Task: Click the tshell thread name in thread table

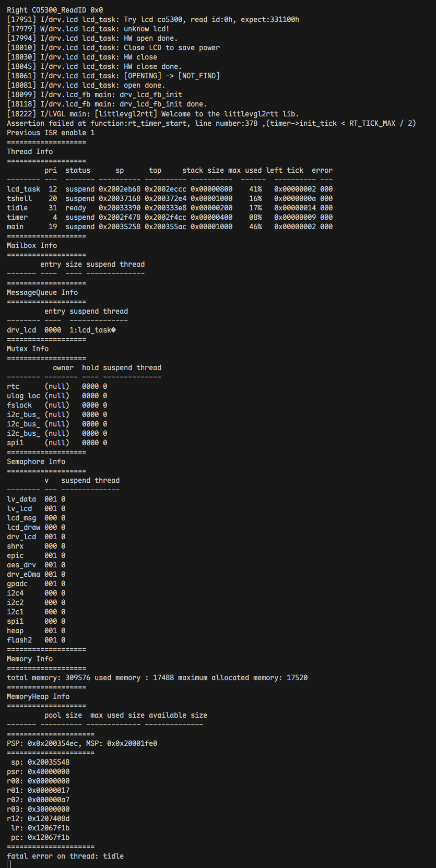Action: click(x=19, y=198)
